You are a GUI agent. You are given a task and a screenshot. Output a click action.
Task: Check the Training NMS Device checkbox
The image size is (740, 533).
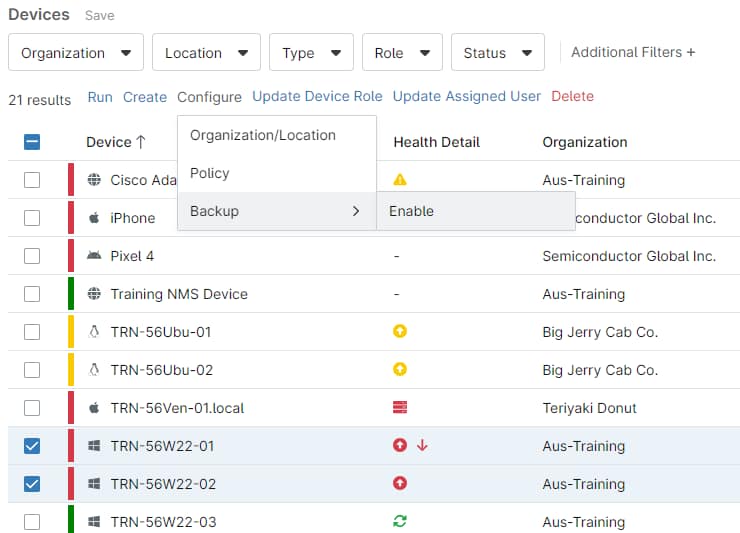click(x=32, y=294)
